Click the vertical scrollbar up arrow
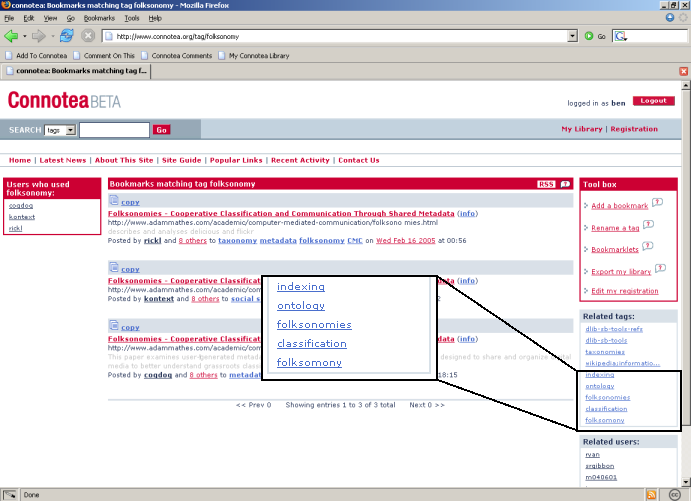The width and height of the screenshot is (691, 501). click(685, 85)
